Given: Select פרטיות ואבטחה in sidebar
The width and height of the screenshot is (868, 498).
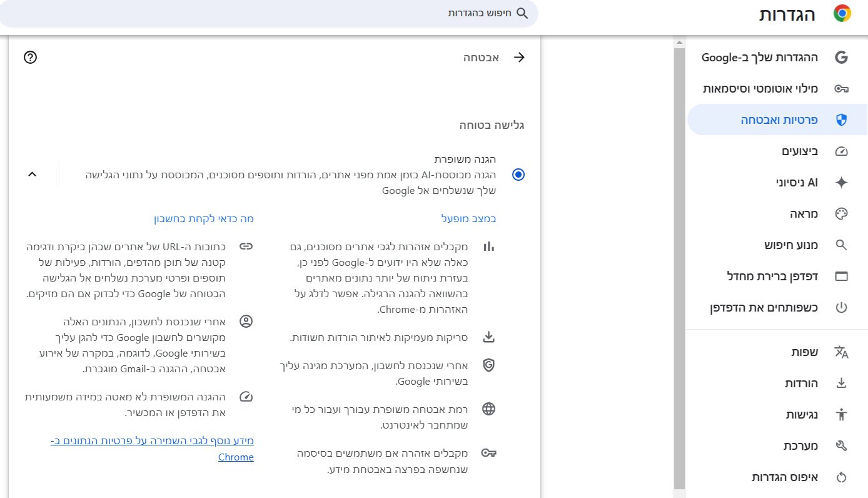Looking at the screenshot, I should (777, 120).
